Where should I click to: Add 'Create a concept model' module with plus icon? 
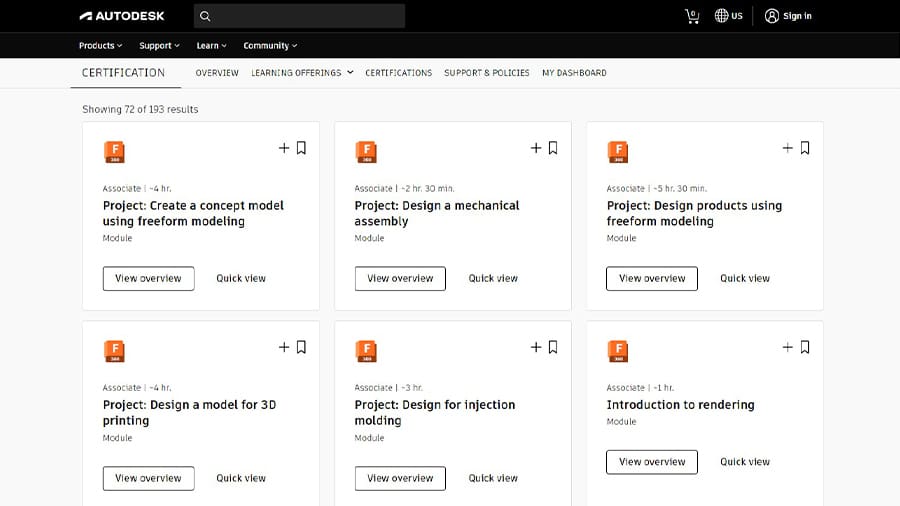(284, 148)
